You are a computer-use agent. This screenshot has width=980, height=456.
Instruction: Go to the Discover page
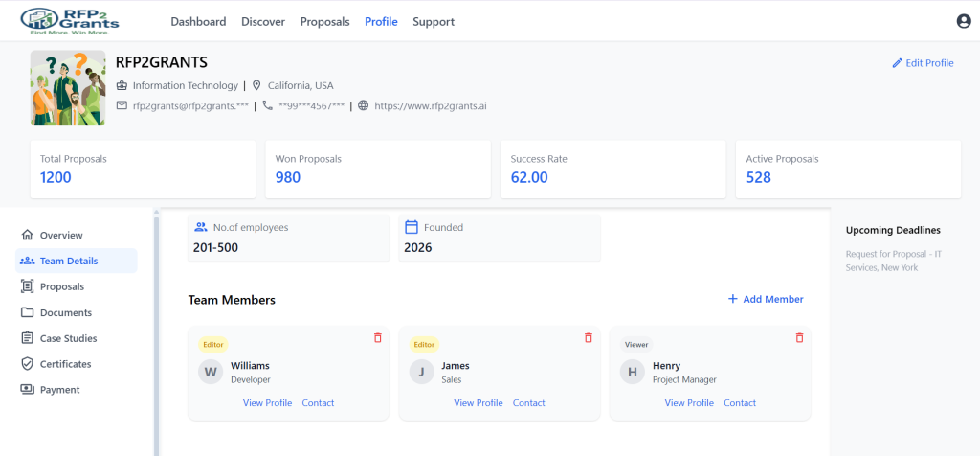click(262, 22)
